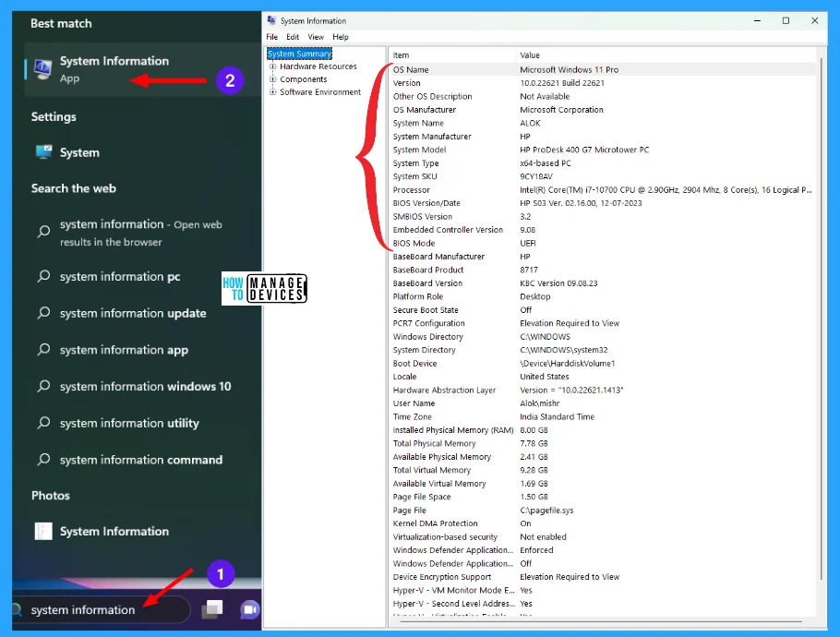Open Task View icon on the taskbar
The width and height of the screenshot is (840, 637).
[212, 609]
